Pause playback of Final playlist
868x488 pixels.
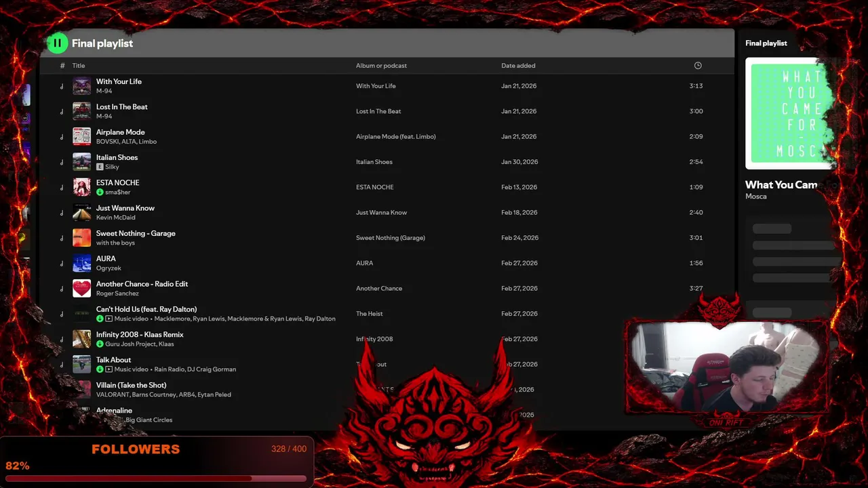[58, 43]
